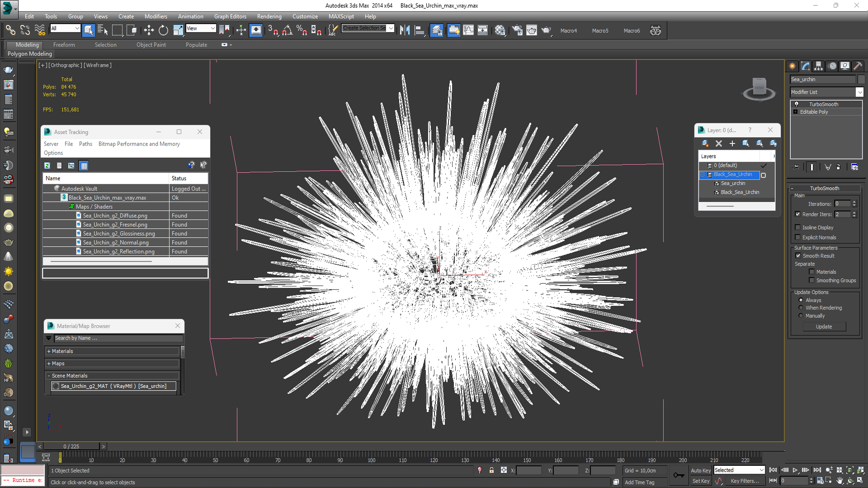This screenshot has width=868, height=488.
Task: Toggle Angle Snap icon
Action: pyautogui.click(x=287, y=30)
